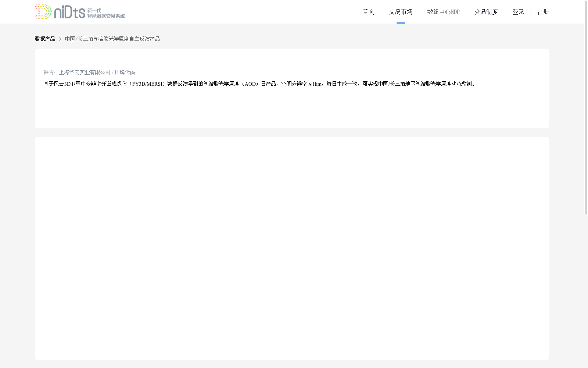Go back to 数据产品 breadcrumb
The height and width of the screenshot is (368, 588).
tap(45, 39)
